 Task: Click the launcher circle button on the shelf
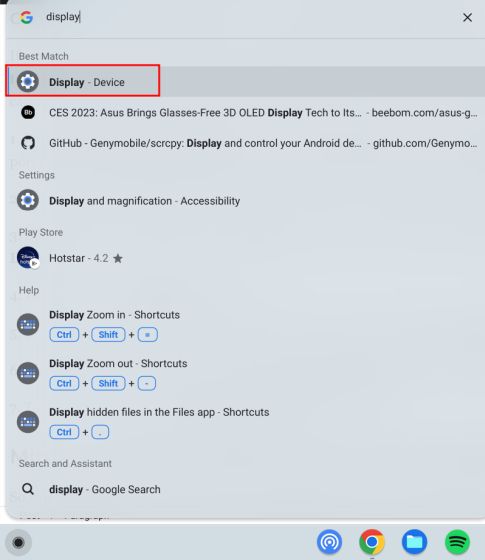click(18, 542)
